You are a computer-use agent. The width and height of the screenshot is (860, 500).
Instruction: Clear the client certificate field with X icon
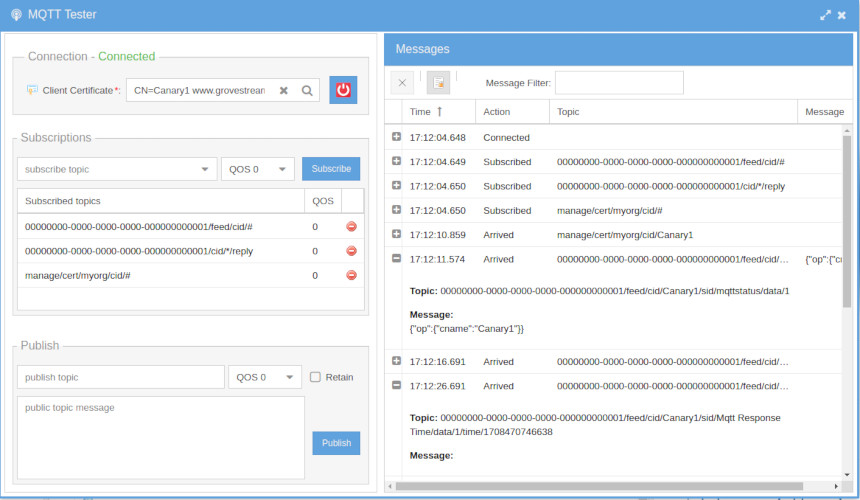(283, 91)
